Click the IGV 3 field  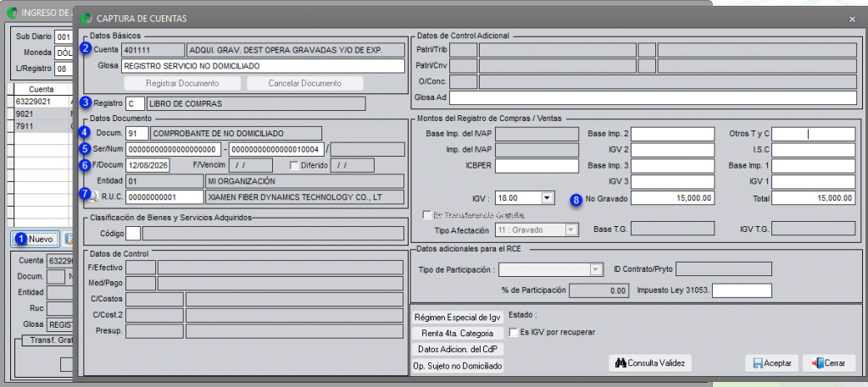pos(672,182)
